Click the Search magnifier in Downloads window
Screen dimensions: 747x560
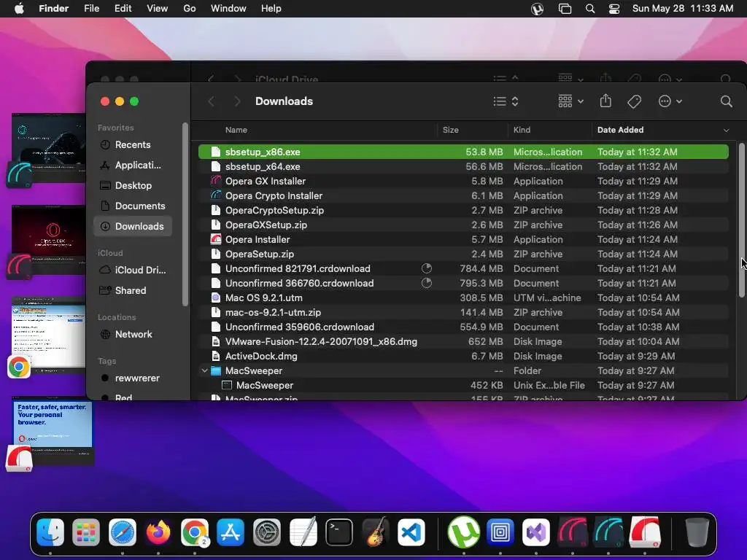tap(726, 101)
